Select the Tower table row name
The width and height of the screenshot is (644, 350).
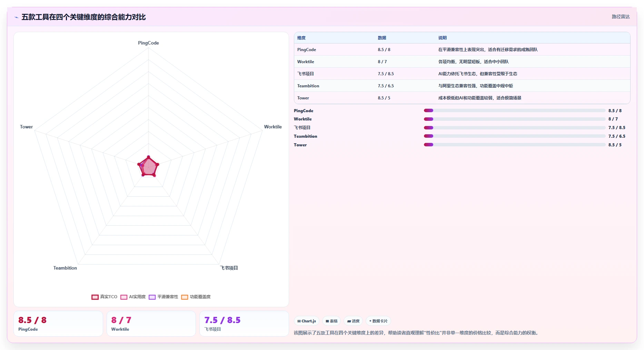pos(303,98)
